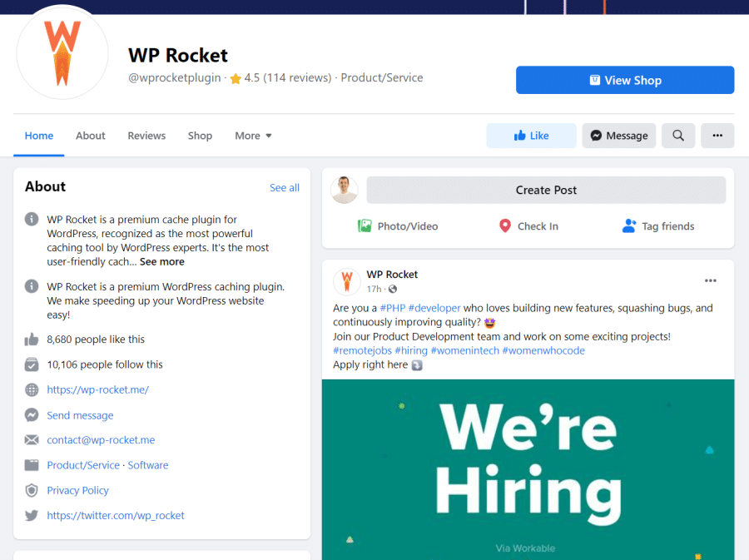The image size is (749, 560).
Task: Open the page options three-dot menu
Action: click(717, 136)
